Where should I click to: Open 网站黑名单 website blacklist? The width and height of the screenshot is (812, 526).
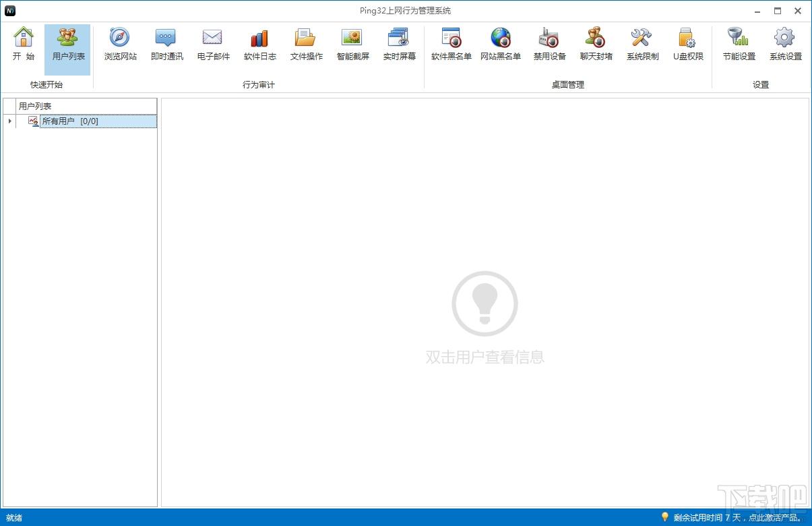point(500,45)
